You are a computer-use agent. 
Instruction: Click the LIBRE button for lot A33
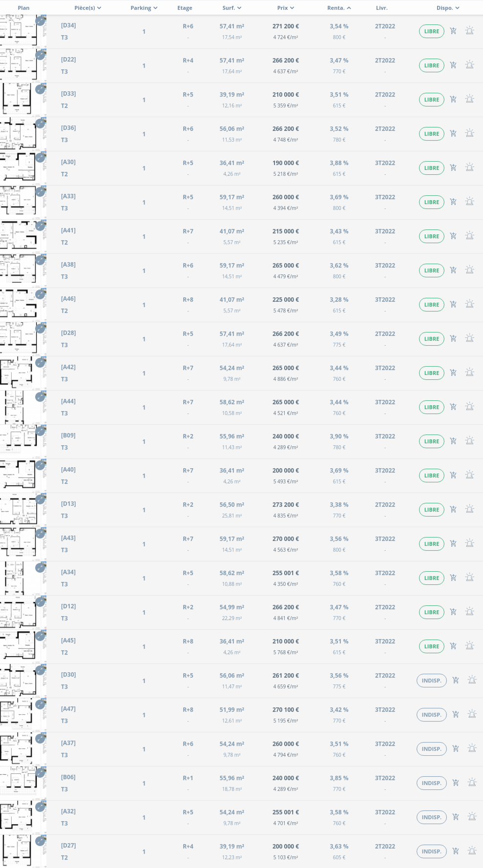click(432, 202)
